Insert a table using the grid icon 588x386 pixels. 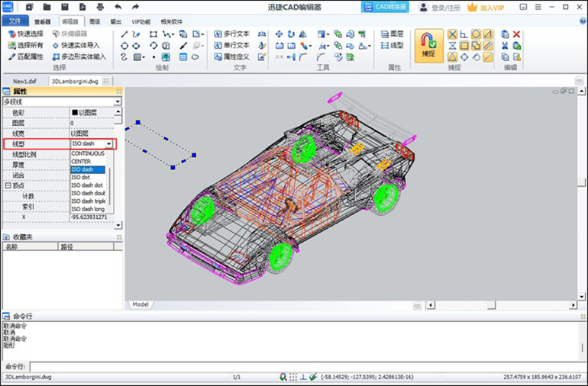(183, 57)
